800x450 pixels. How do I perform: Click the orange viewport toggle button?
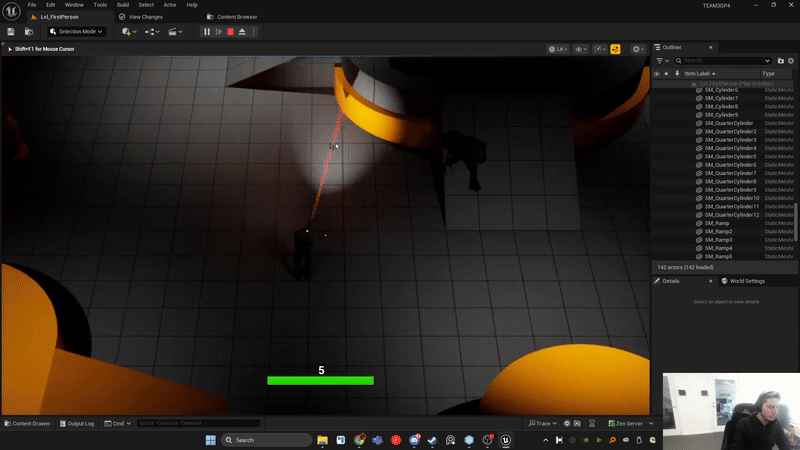point(615,49)
